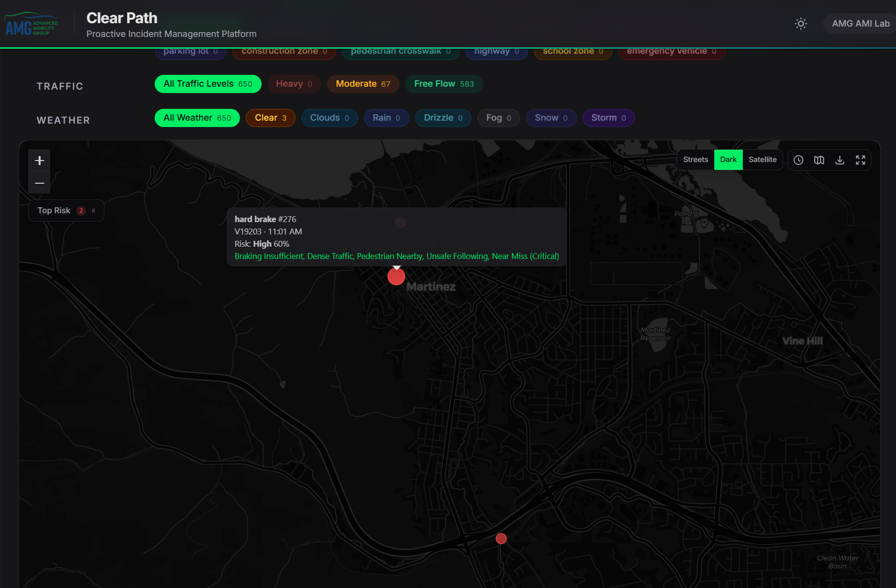Screen dimensions: 896x588
Task: Switch map style to Streets
Action: pyautogui.click(x=696, y=160)
